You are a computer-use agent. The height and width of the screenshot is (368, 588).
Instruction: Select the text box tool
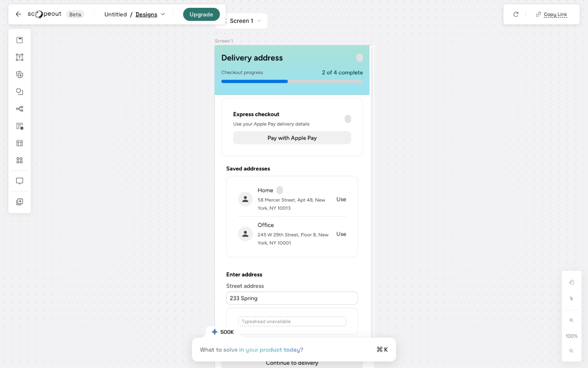tap(20, 57)
